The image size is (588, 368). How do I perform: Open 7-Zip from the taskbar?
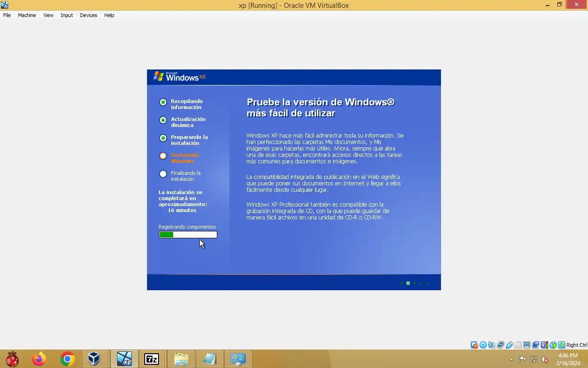[x=152, y=359]
